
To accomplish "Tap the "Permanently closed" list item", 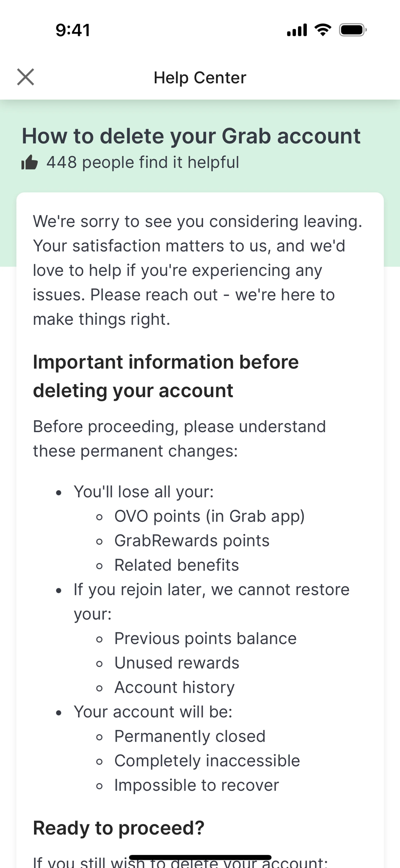I will point(190,736).
